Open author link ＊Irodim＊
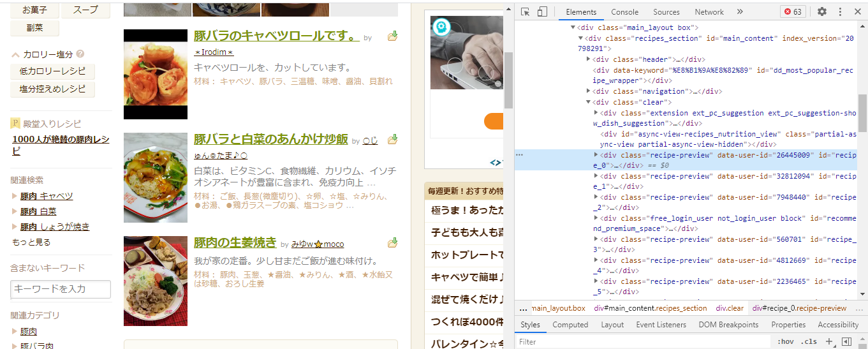The height and width of the screenshot is (349, 868). click(214, 52)
